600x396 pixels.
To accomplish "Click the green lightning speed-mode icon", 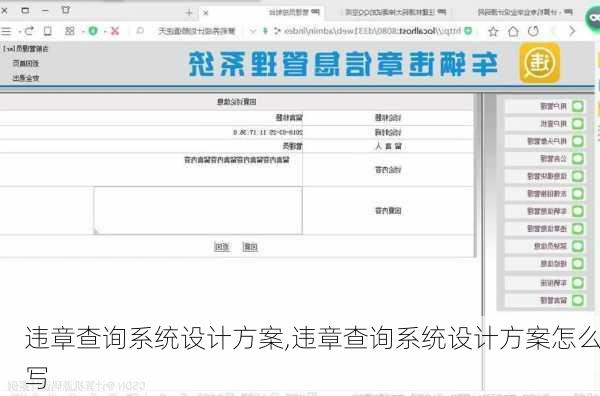I will (x=265, y=31).
